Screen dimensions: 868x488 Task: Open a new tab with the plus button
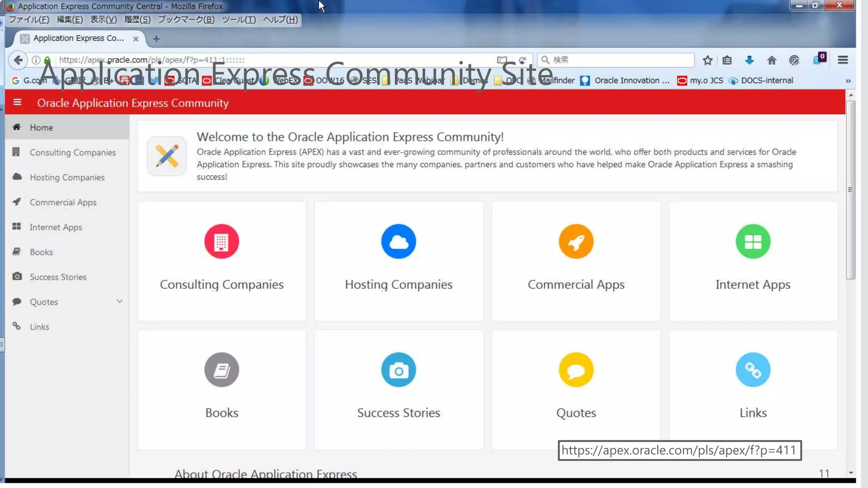click(x=156, y=39)
